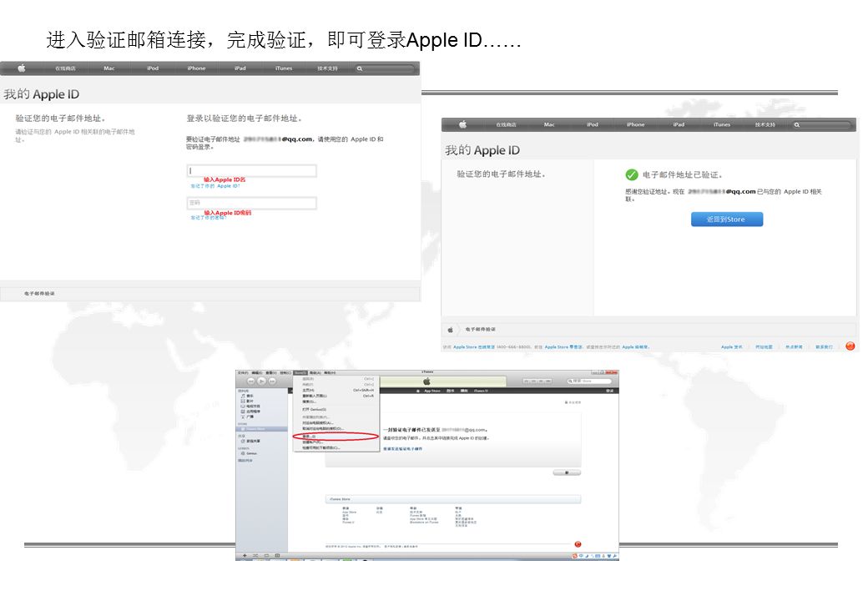The image size is (868, 601).
Task: Choose the red-circled 登录 menu entry
Action: [336, 437]
